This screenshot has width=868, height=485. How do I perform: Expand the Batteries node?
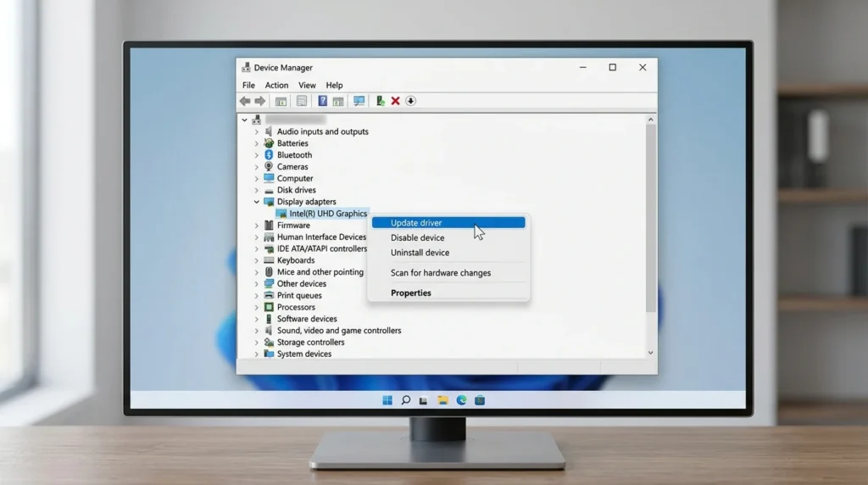[256, 143]
